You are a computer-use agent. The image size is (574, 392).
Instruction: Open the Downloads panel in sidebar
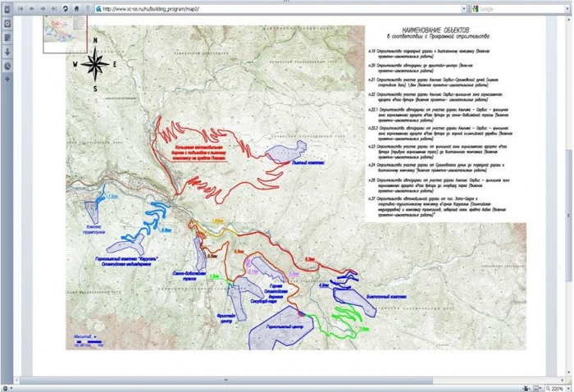click(x=7, y=52)
